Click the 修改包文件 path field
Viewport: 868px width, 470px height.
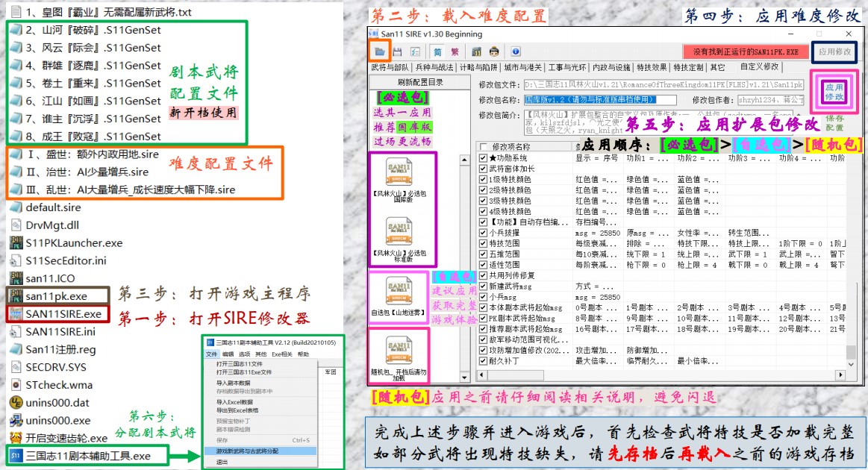tap(664, 85)
